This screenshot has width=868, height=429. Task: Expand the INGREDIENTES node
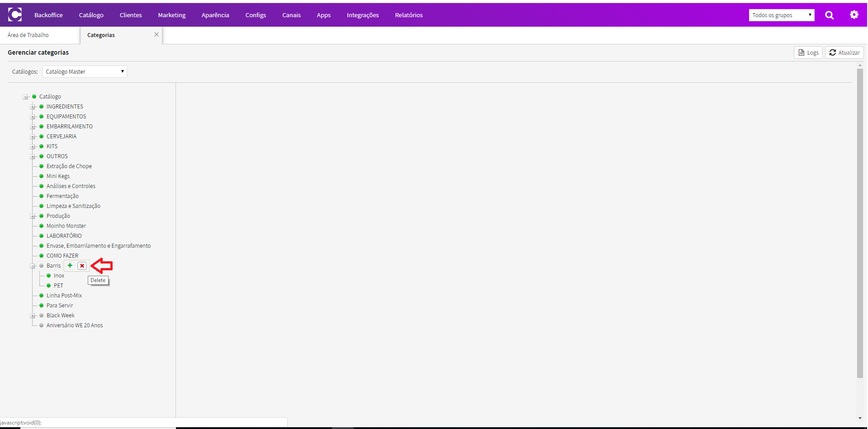click(x=33, y=107)
